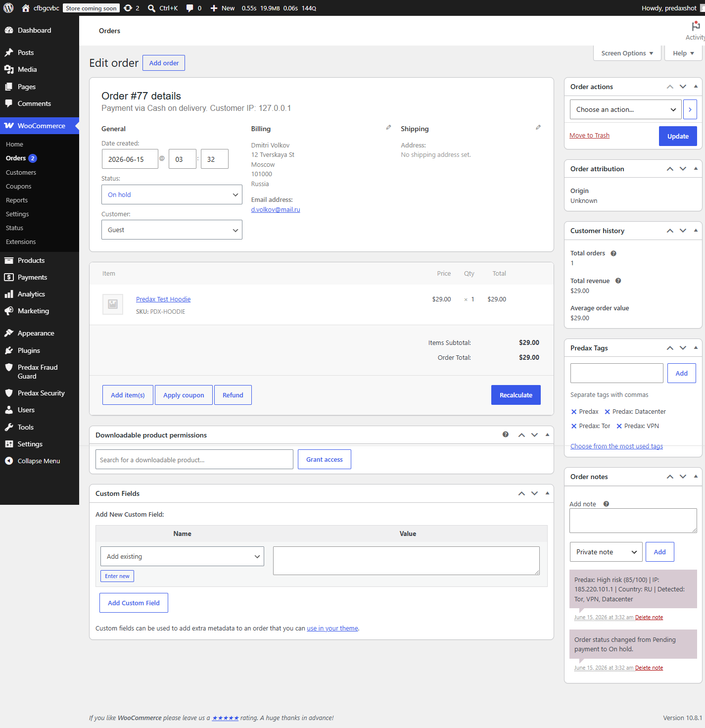The image size is (705, 728).
Task: Open the order Status dropdown
Action: [172, 194]
